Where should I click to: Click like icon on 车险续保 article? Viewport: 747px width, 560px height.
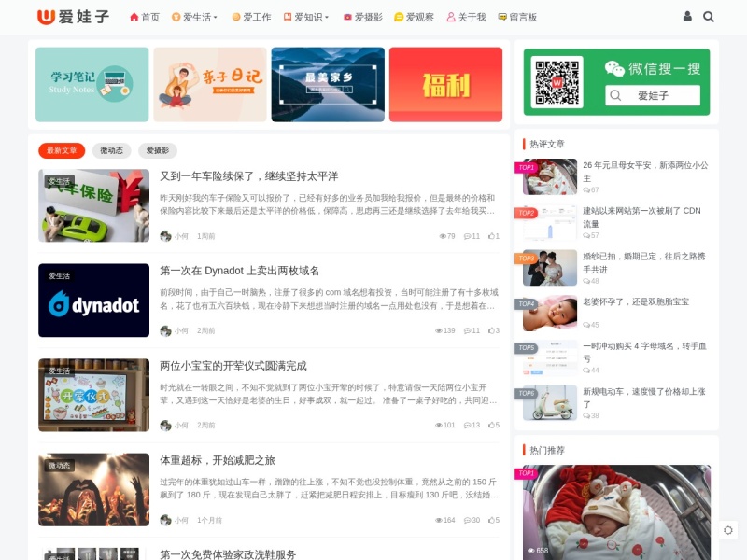coord(491,236)
